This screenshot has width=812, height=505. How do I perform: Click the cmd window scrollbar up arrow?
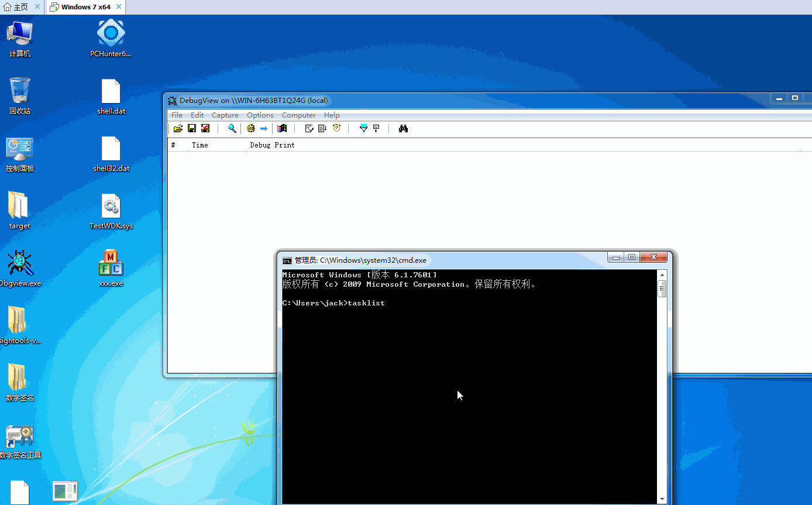pos(662,274)
